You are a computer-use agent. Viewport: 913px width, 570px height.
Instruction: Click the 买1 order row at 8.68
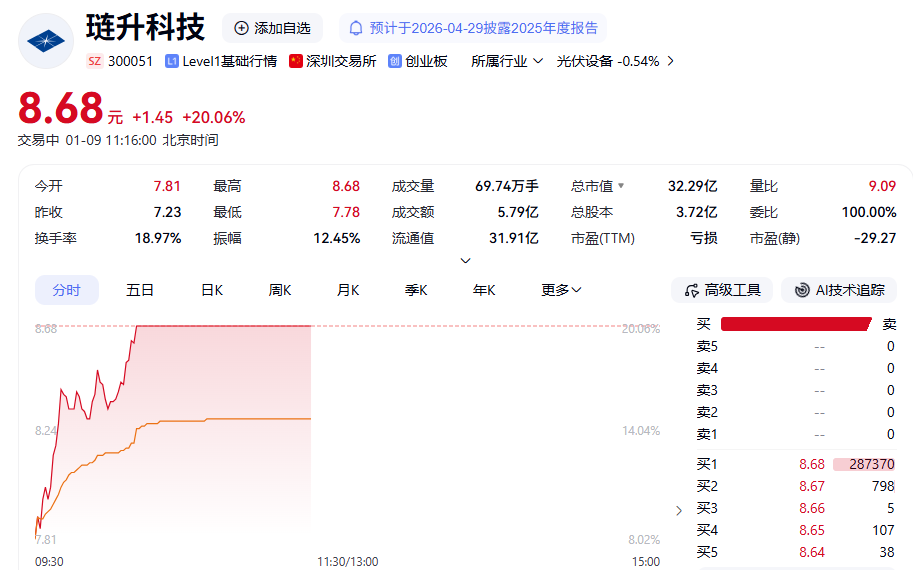point(795,464)
